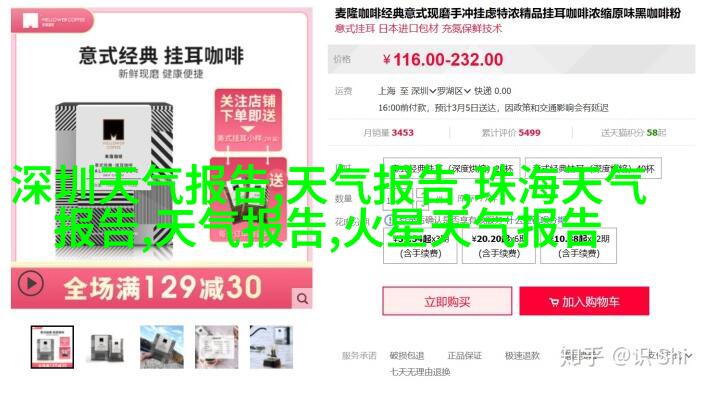Viewport: 709px width, 402px height.
Task: Click the cart icon on 加入购物车
Action: pyautogui.click(x=554, y=302)
